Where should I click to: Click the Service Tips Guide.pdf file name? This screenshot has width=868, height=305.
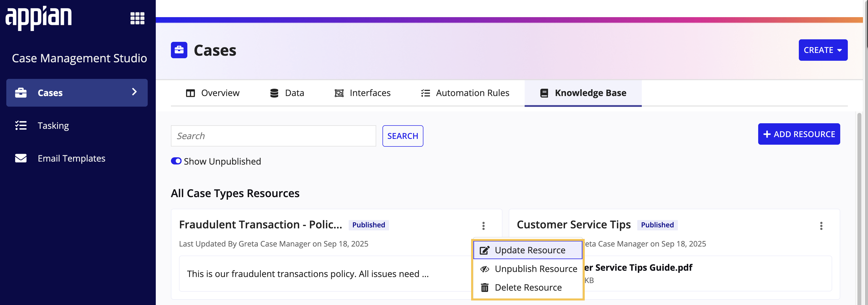638,268
